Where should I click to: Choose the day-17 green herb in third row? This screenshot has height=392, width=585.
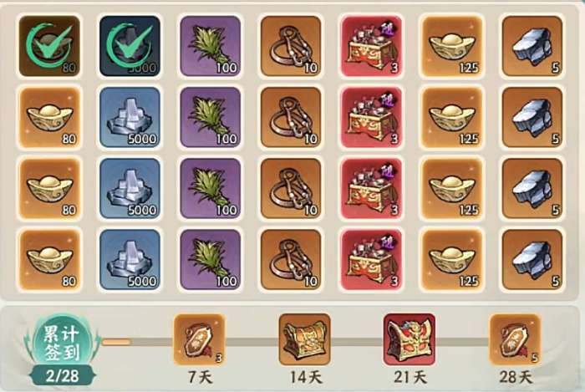point(211,188)
